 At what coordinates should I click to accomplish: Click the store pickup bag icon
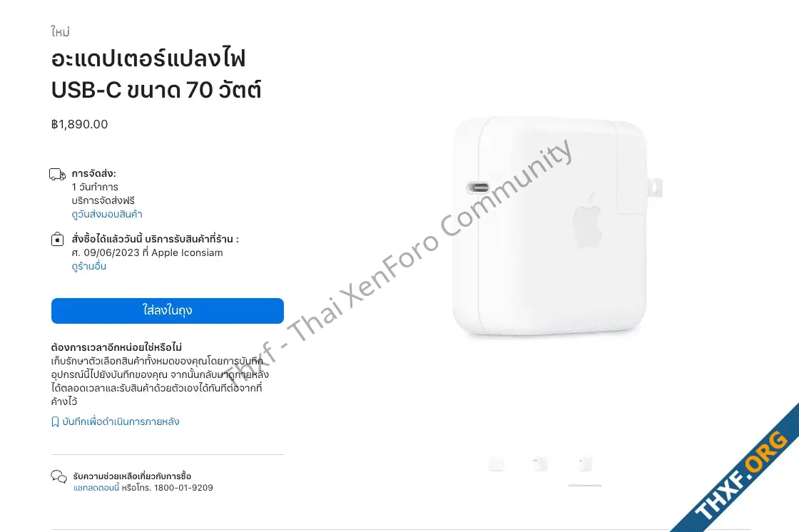click(x=58, y=239)
